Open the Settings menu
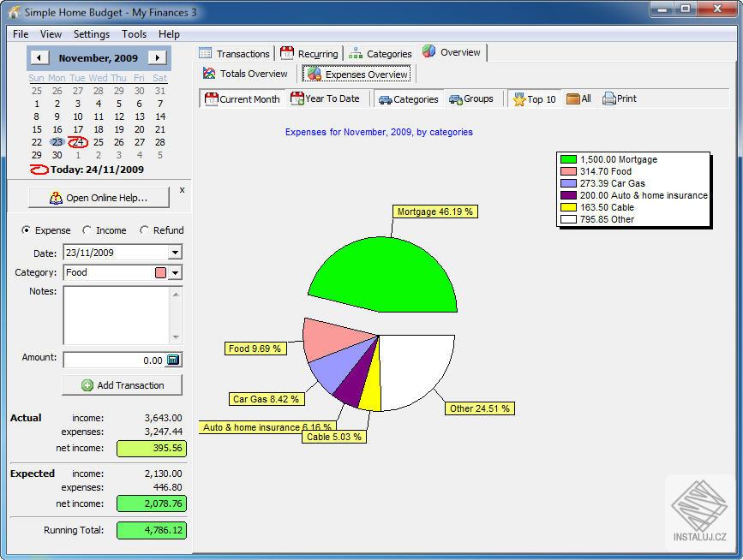 [92, 34]
